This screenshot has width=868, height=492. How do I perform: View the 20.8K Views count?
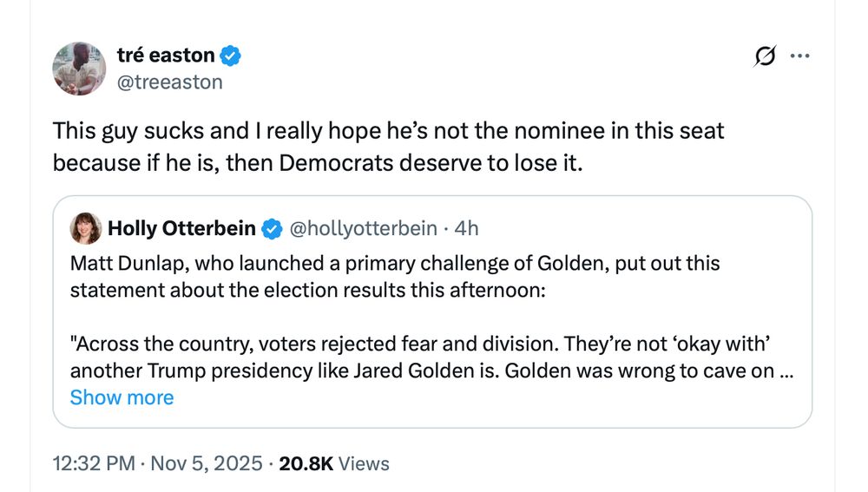[x=334, y=463]
